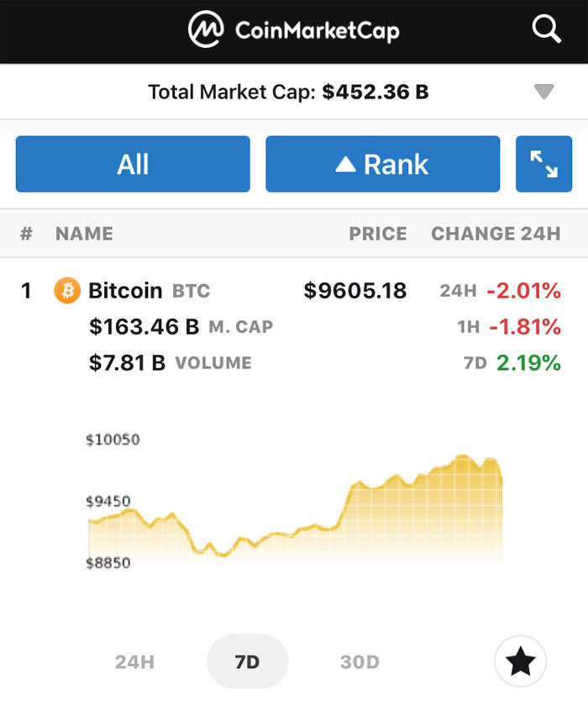The width and height of the screenshot is (588, 707).
Task: Sort by the NAME column header
Action: coord(84,234)
